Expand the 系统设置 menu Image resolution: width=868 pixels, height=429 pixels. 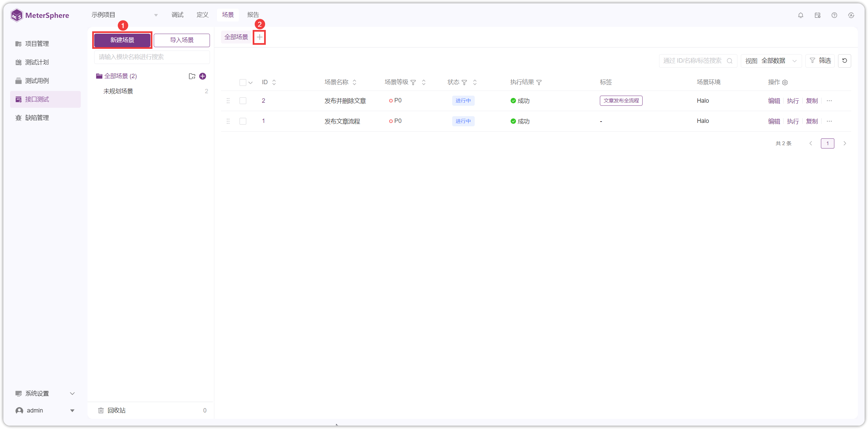click(45, 394)
